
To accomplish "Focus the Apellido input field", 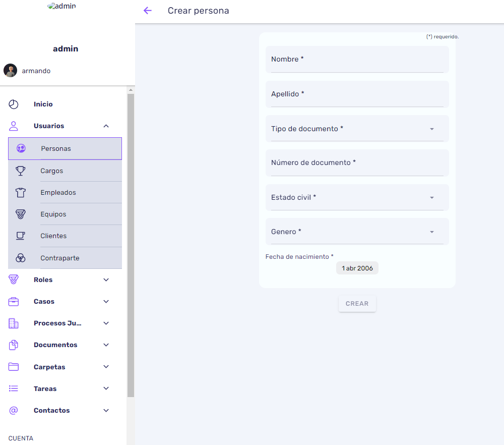I will (x=357, y=94).
